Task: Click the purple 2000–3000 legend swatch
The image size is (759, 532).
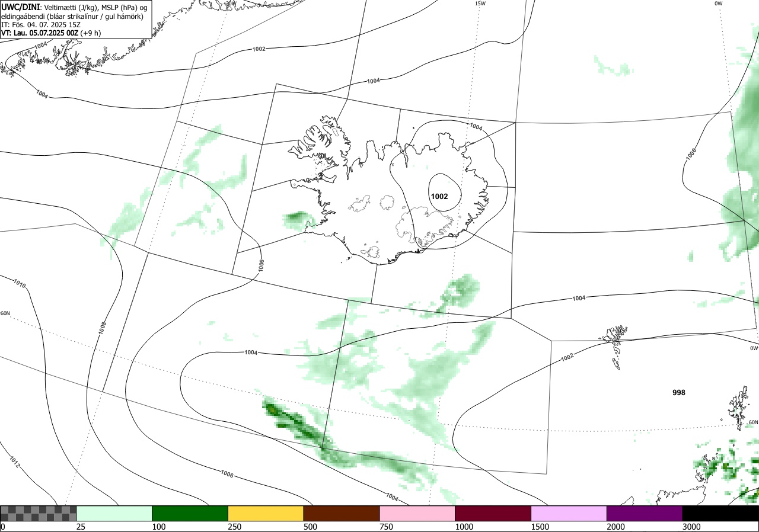Action: pyautogui.click(x=645, y=513)
